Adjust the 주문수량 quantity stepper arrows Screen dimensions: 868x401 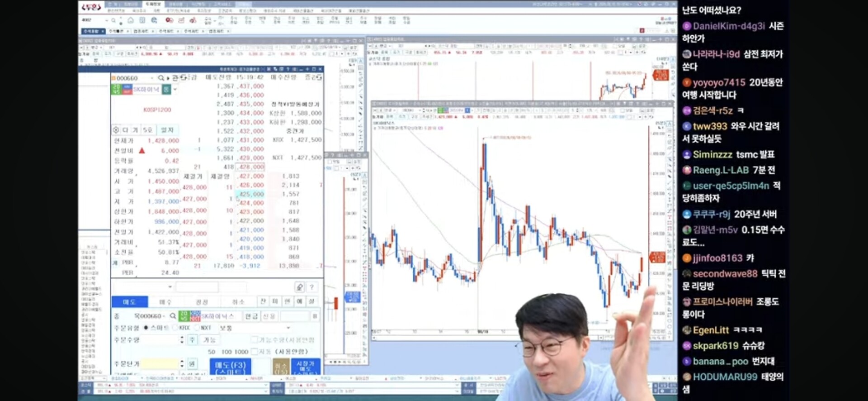[182, 339]
